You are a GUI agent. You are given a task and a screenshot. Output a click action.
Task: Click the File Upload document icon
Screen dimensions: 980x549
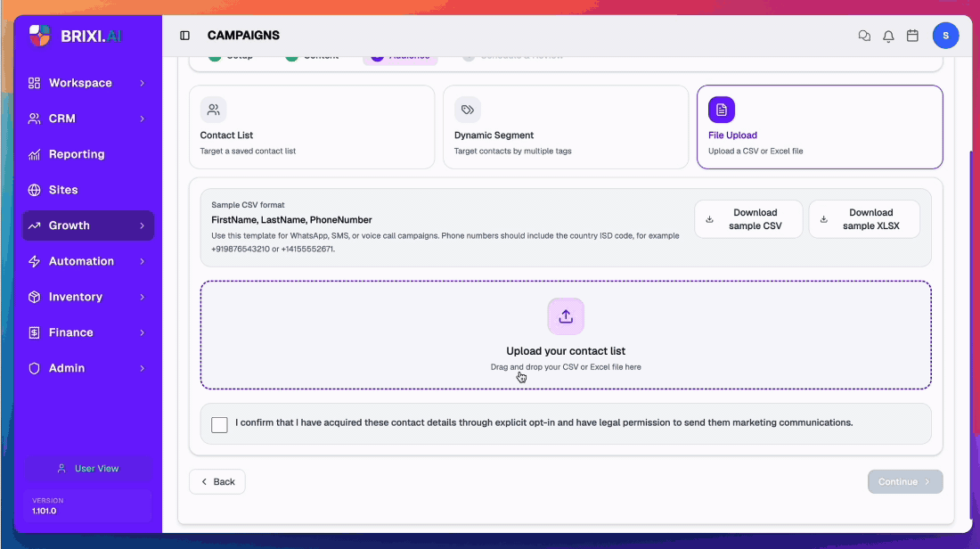pyautogui.click(x=722, y=110)
